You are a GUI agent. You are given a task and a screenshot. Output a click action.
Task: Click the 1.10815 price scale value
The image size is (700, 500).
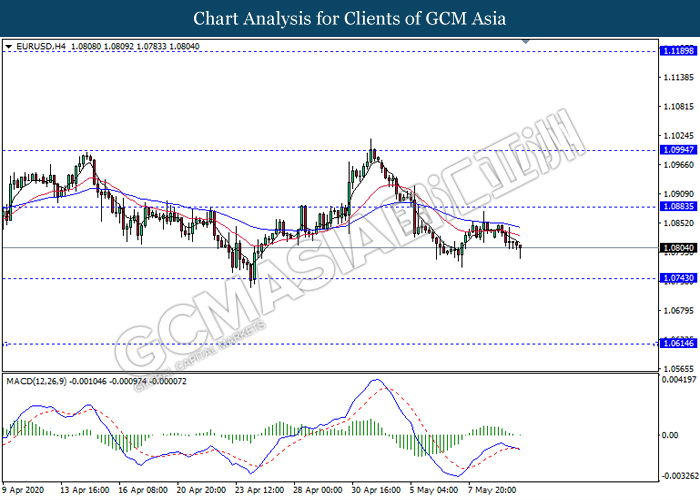click(679, 107)
